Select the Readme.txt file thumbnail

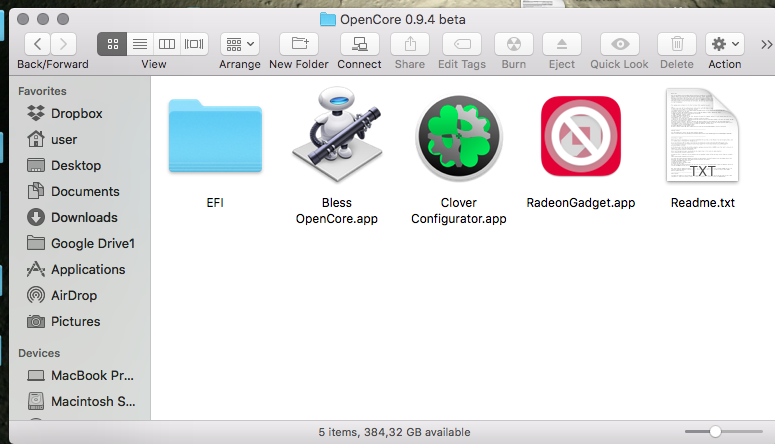pos(702,135)
